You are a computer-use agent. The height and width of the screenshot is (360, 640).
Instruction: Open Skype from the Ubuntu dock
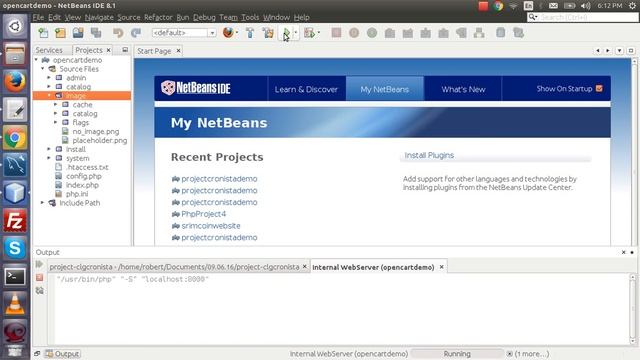(15, 249)
